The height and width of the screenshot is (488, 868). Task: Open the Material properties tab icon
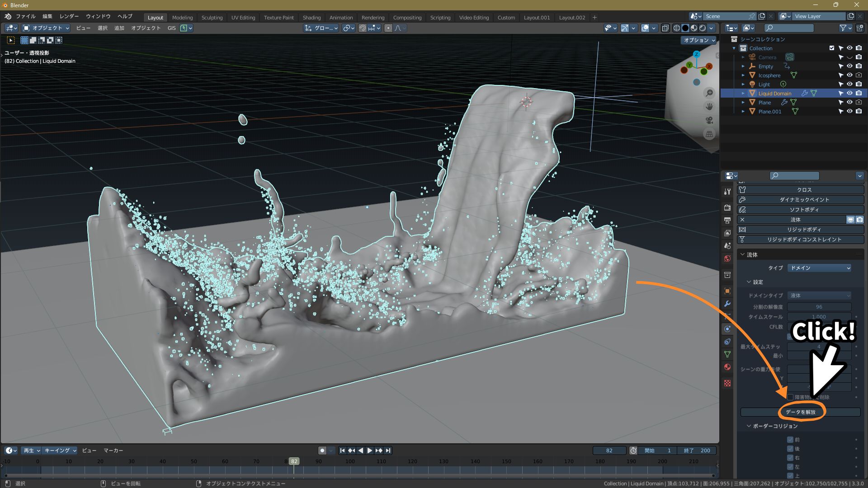click(x=727, y=367)
